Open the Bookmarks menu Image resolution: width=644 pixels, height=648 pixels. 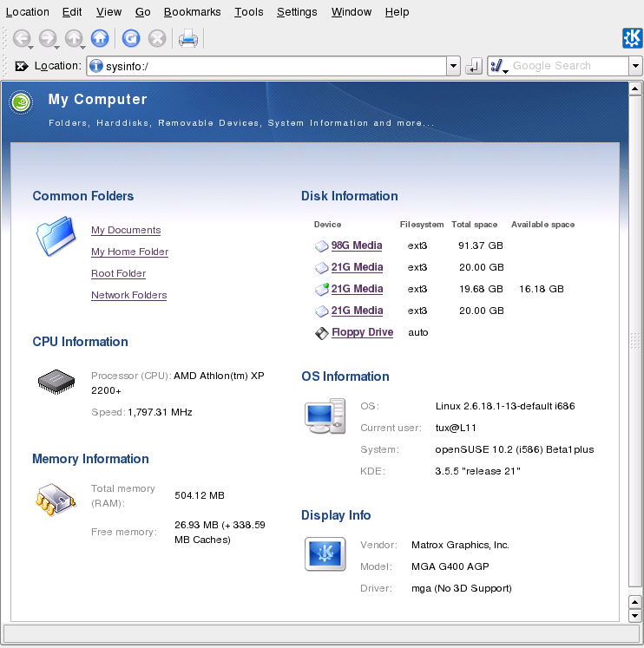192,12
